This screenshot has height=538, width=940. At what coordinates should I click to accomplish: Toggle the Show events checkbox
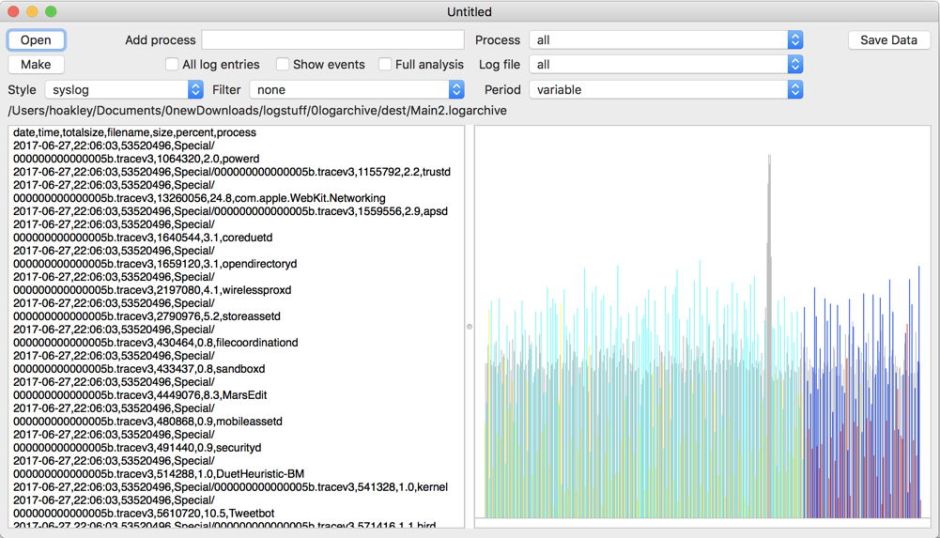[283, 65]
